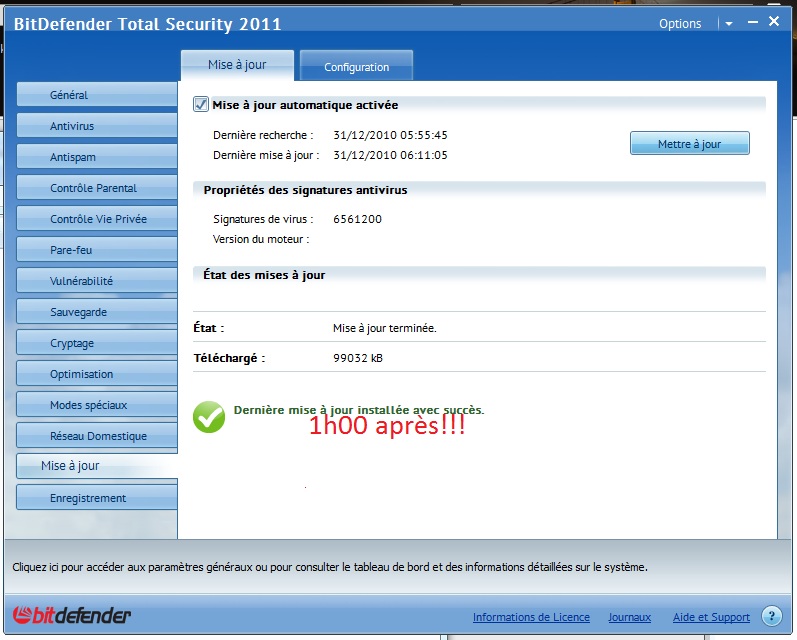797x640 pixels.
Task: Go to Contrôle Parental settings
Action: click(97, 188)
